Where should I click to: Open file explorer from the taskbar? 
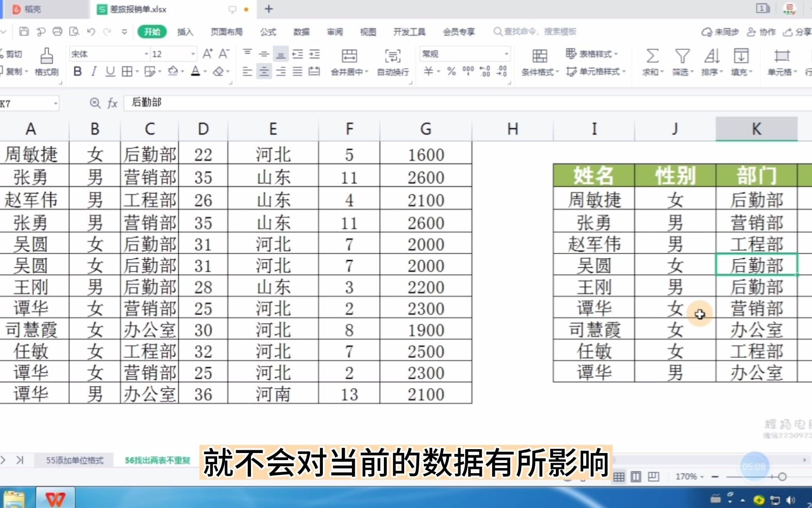(x=14, y=499)
